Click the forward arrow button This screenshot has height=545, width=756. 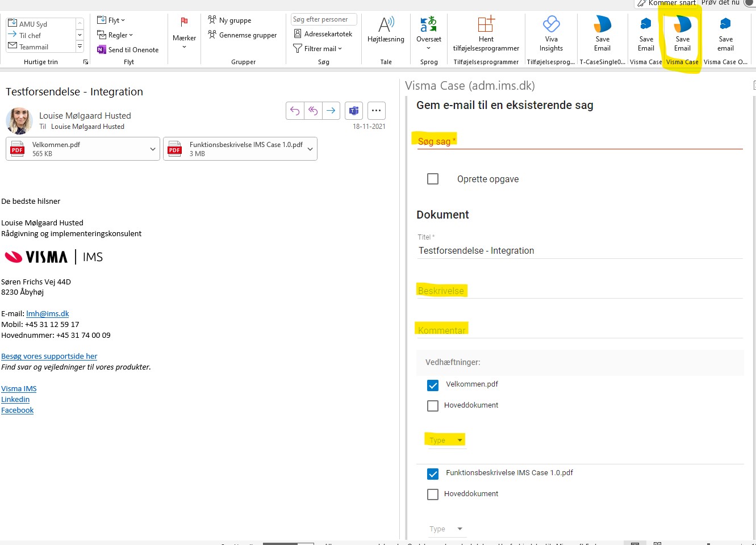click(x=331, y=111)
